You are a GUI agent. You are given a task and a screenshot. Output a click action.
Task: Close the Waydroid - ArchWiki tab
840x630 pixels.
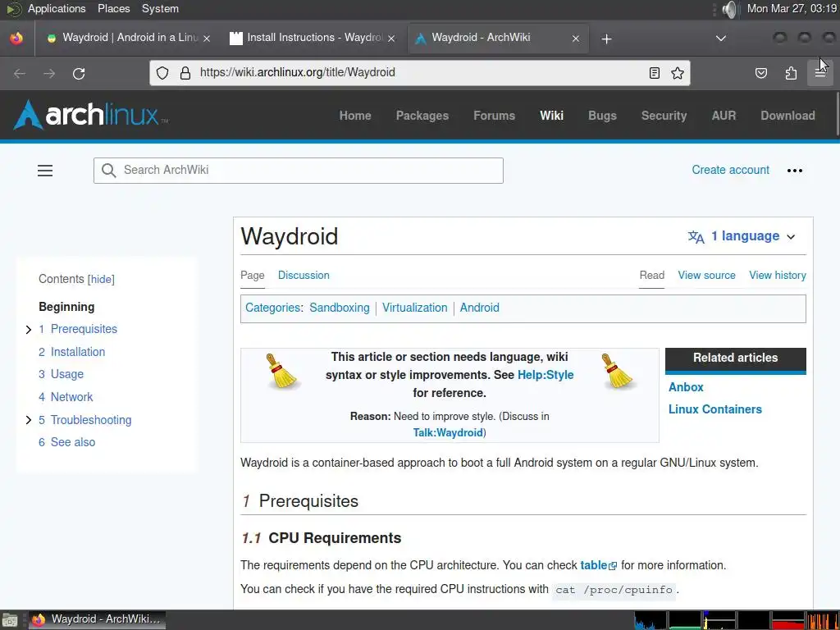(576, 39)
